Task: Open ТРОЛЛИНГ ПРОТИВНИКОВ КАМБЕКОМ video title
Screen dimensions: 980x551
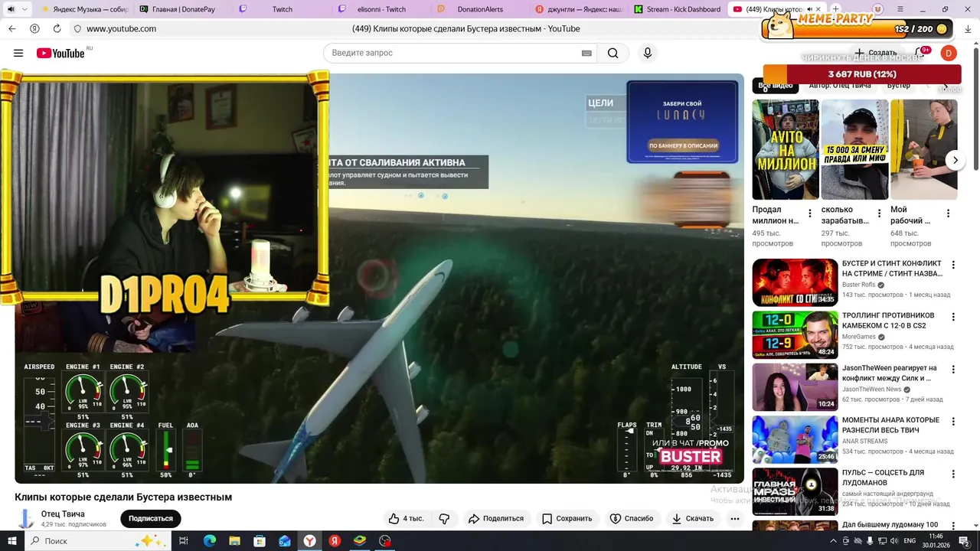Action: (888, 321)
